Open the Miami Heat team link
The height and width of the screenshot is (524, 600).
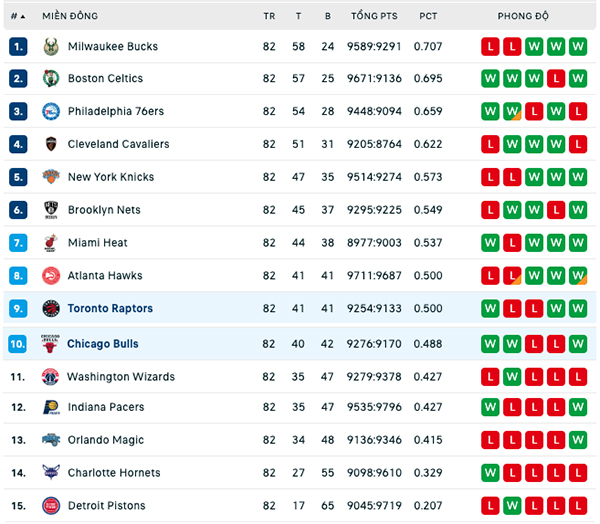point(98,243)
